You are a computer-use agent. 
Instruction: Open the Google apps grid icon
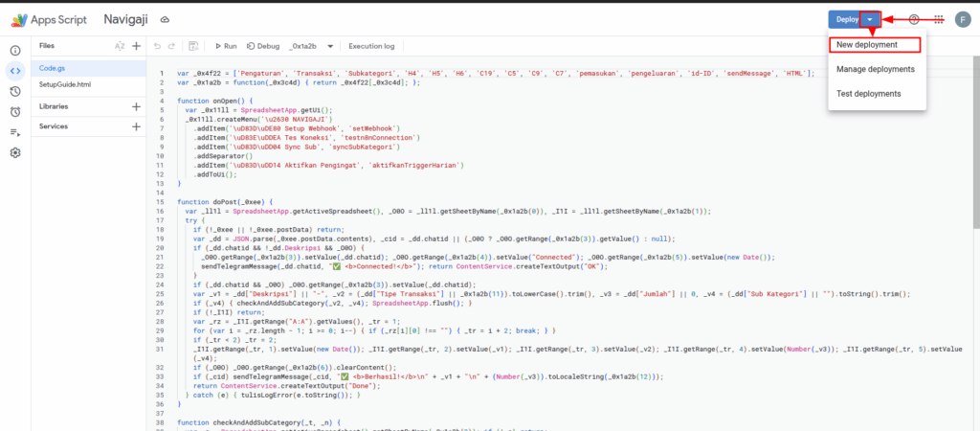point(938,19)
